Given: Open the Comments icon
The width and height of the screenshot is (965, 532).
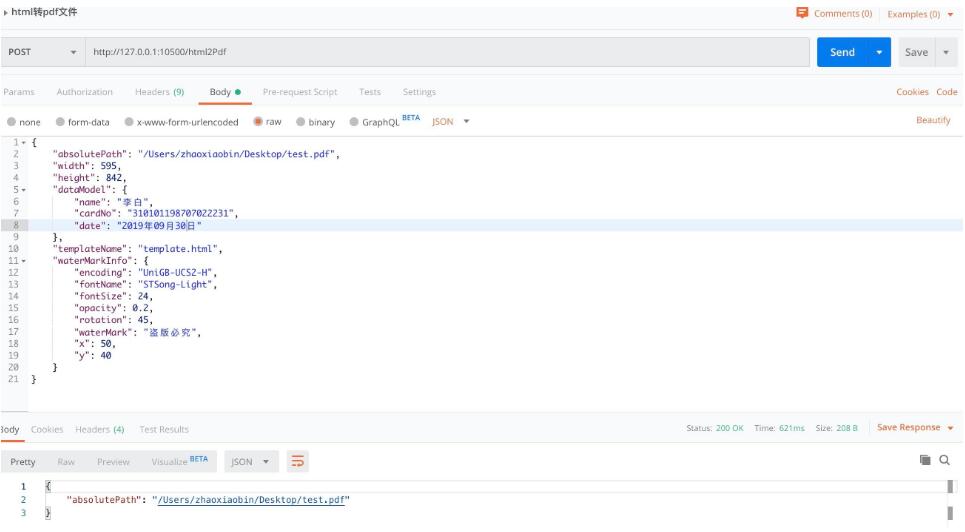Looking at the screenshot, I should [x=802, y=12].
